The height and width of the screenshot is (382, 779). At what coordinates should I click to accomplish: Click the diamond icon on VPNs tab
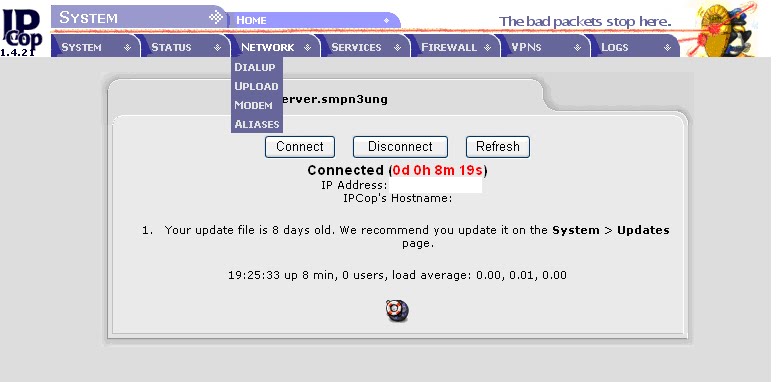(x=577, y=48)
